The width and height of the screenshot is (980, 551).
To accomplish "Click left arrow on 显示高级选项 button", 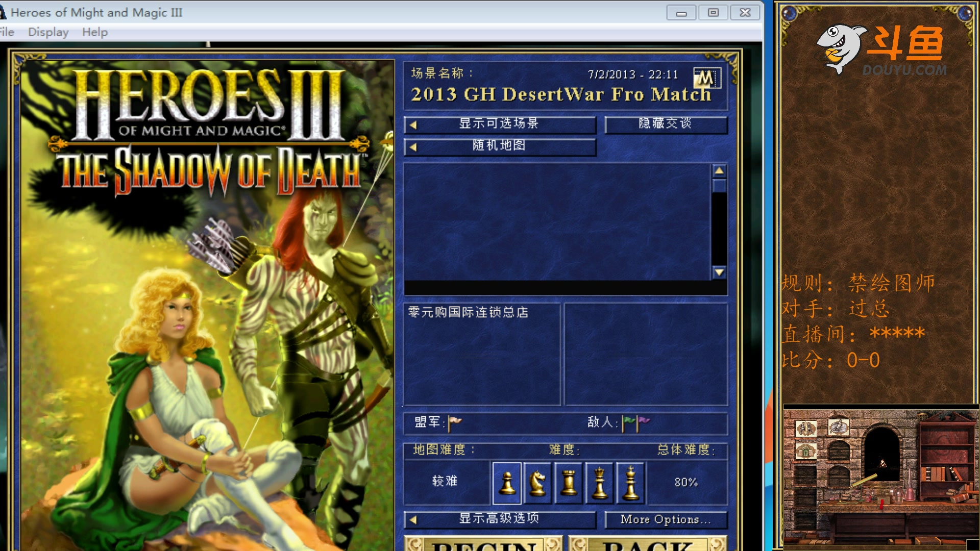I will [413, 520].
